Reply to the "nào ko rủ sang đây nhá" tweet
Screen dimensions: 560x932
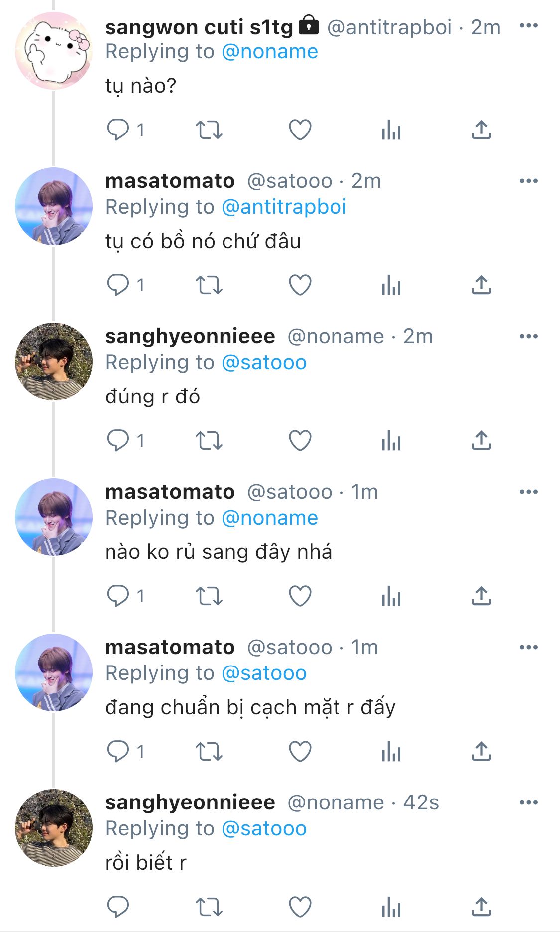coord(118,596)
